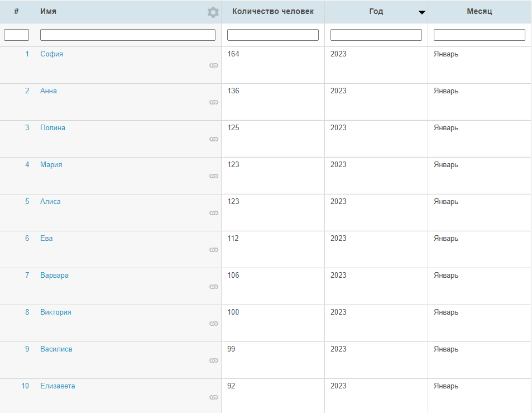The height and width of the screenshot is (413, 532).
Task: Click the link icon in Варвара row
Action: tap(213, 287)
